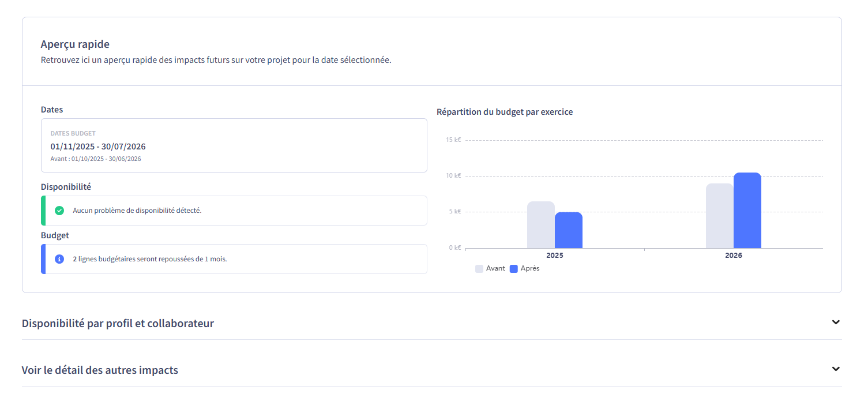Click '2 lignes budgétaires seront repoussées' message
Screen dimensions: 868x405
pos(150,259)
